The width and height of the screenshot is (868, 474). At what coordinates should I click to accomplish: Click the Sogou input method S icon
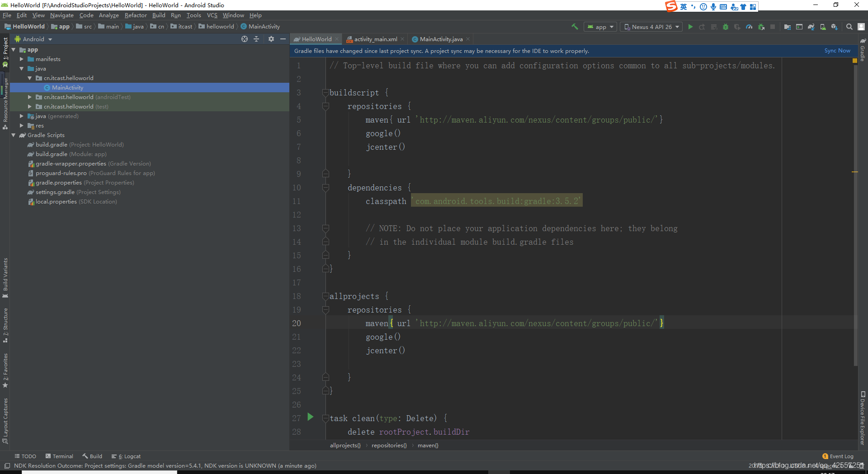point(671,6)
